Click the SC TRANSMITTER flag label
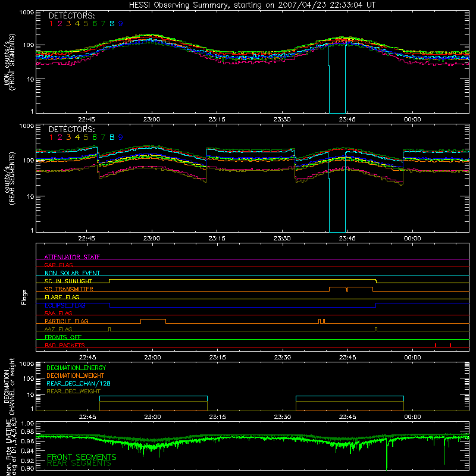 [x=69, y=289]
